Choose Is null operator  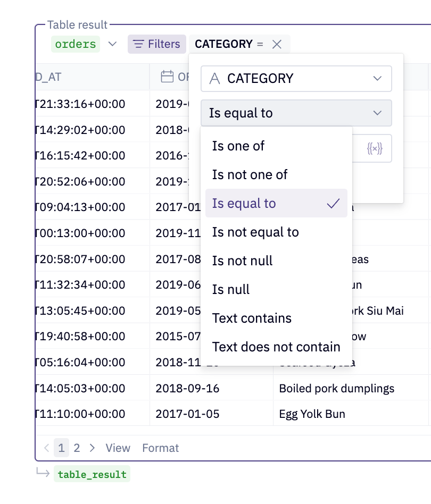pos(231,290)
